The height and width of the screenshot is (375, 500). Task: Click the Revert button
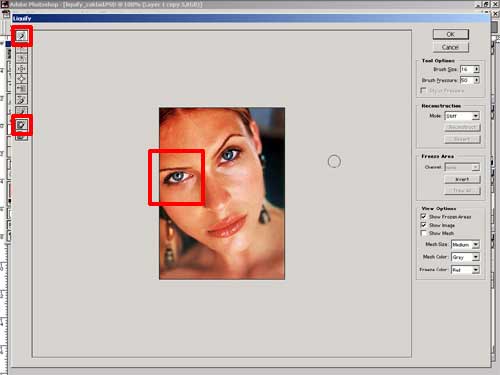click(462, 139)
